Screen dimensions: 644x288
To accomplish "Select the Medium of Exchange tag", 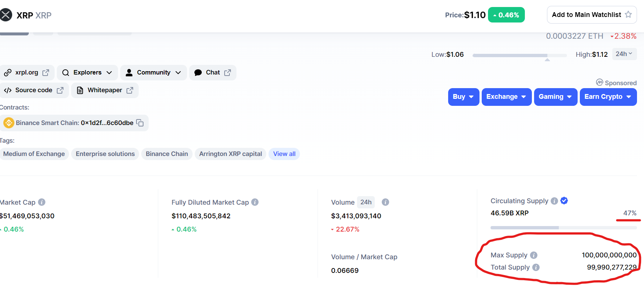I will point(34,154).
